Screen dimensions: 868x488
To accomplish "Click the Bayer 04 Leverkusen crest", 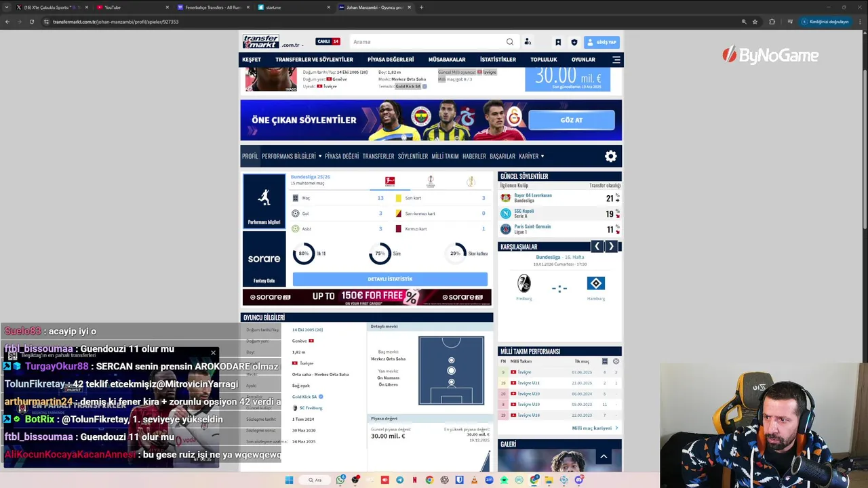I will 505,198.
